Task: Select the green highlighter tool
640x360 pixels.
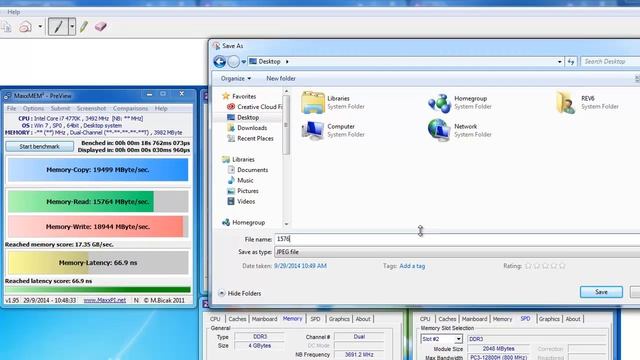Action: coord(84,27)
